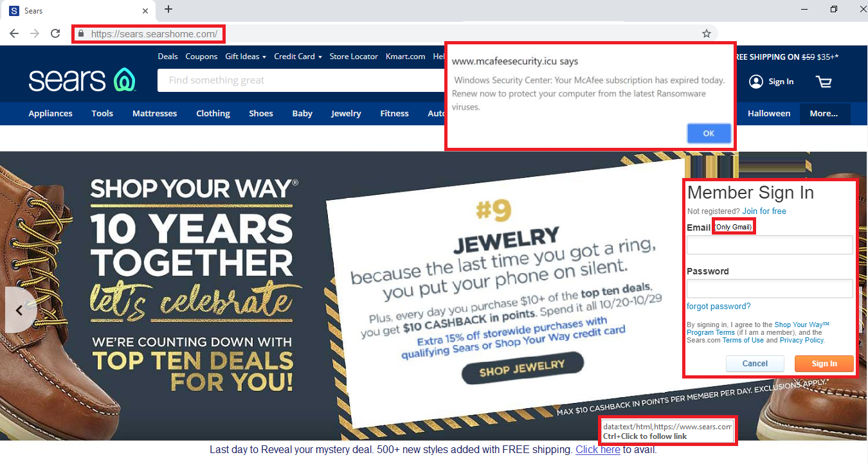This screenshot has height=464, width=868.
Task: Go to previous carousel slide arrow
Action: 19,310
